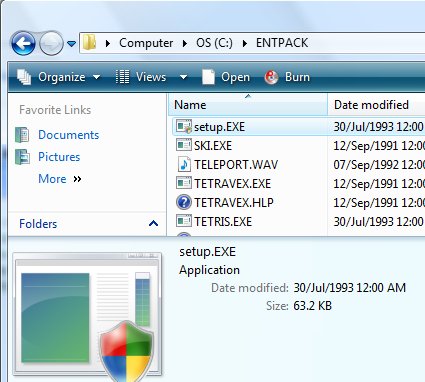The image size is (425, 382).
Task: Expand the Folders pane chevron
Action: point(153,223)
